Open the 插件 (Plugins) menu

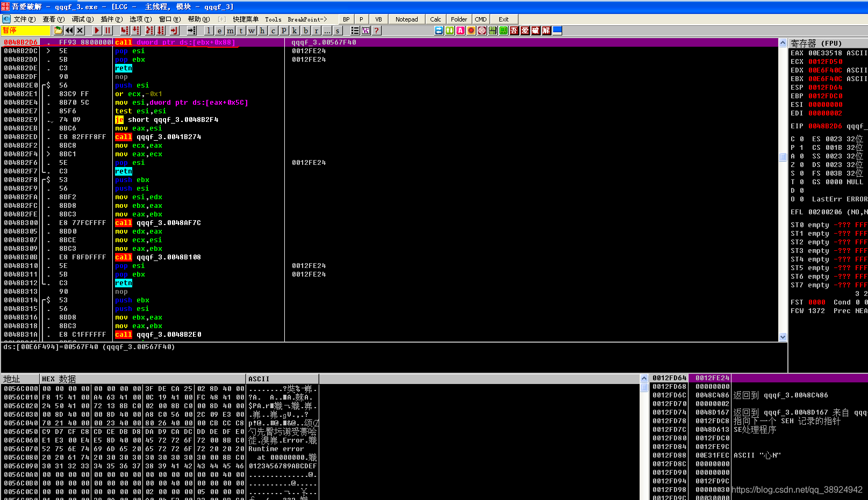coord(112,19)
